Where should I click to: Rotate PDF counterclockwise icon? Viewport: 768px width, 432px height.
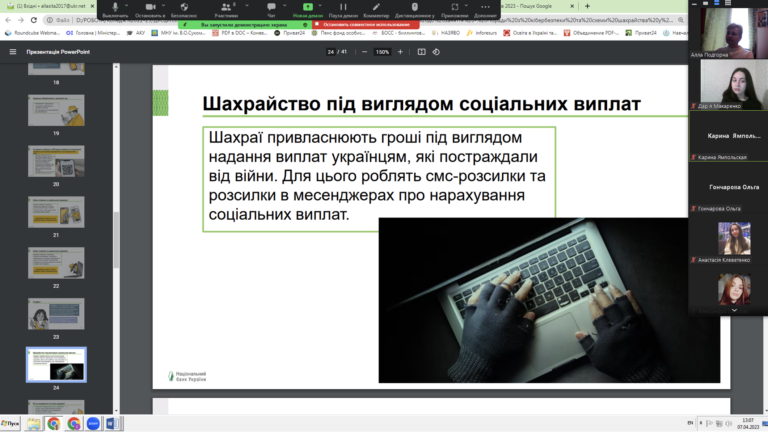click(436, 52)
